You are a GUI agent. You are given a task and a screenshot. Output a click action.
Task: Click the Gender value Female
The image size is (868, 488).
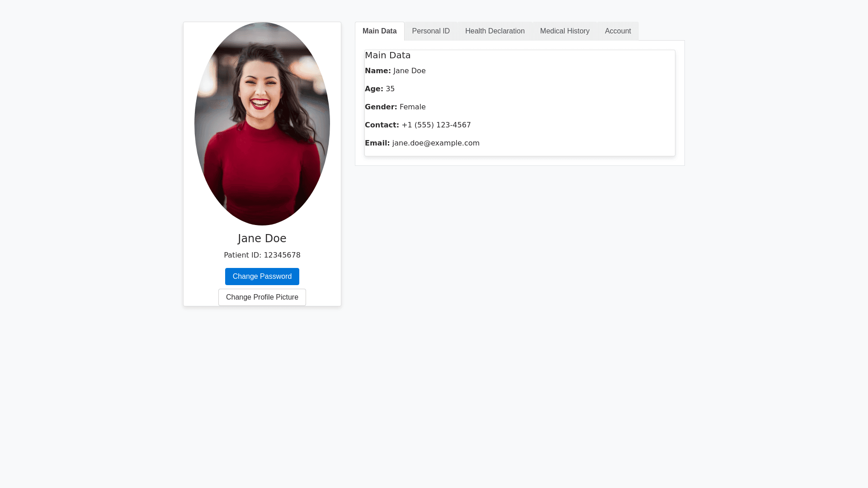tap(412, 107)
